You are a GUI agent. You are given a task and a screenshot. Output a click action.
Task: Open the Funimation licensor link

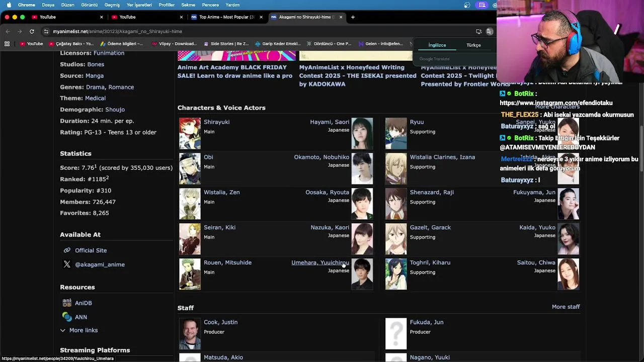tap(109, 53)
